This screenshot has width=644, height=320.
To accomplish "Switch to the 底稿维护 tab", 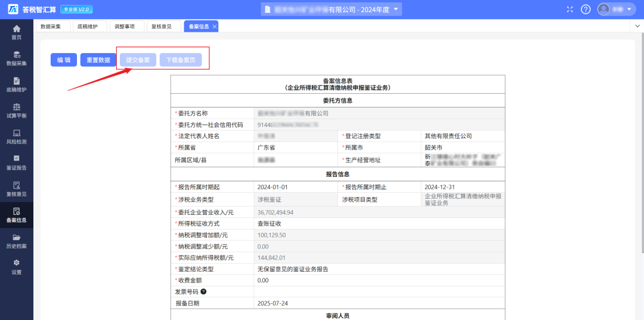I will (90, 26).
